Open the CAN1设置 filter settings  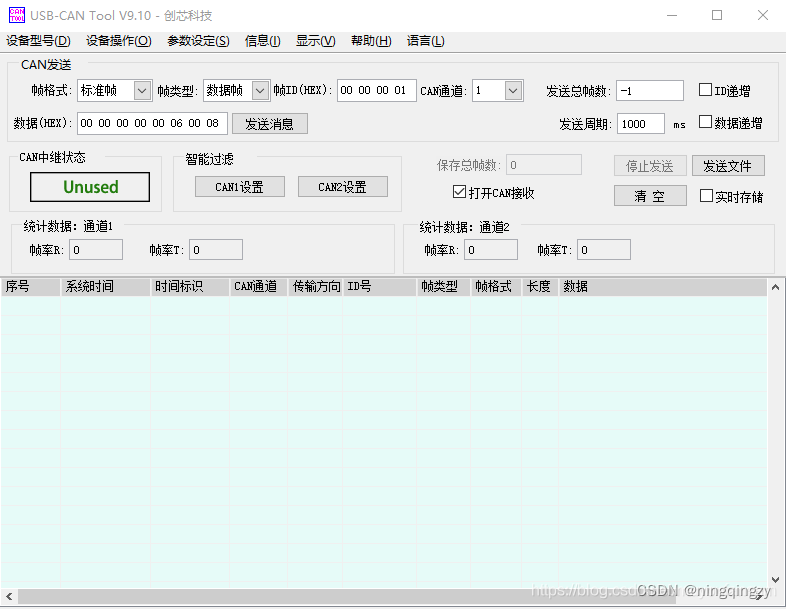(240, 187)
